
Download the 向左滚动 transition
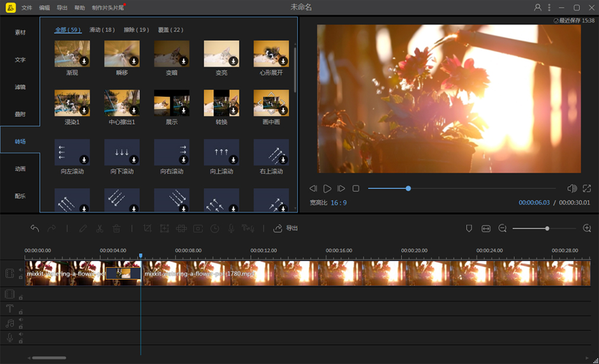coord(84,159)
